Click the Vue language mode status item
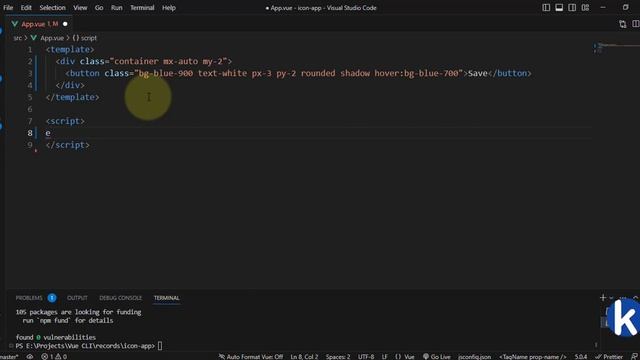Screen dimensions: 640x360 coord(405,357)
